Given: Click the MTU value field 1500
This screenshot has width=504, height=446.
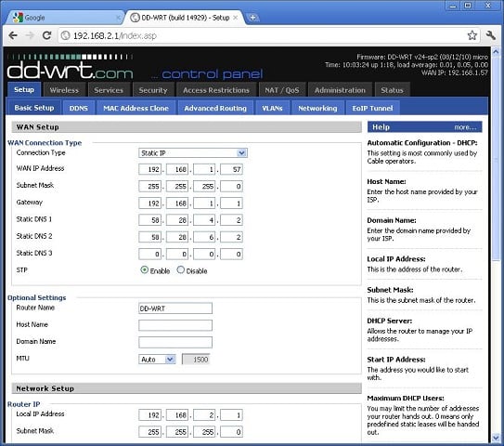Looking at the screenshot, I should click(196, 359).
